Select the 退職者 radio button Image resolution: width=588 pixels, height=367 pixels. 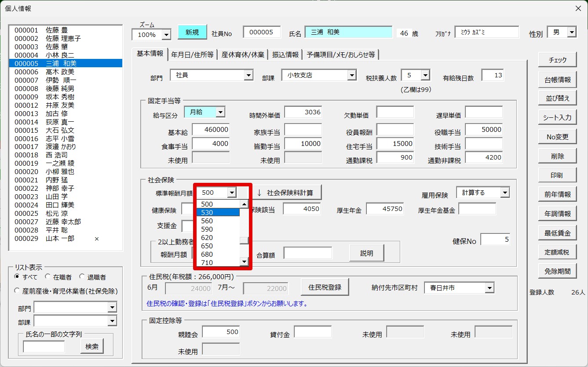82,277
